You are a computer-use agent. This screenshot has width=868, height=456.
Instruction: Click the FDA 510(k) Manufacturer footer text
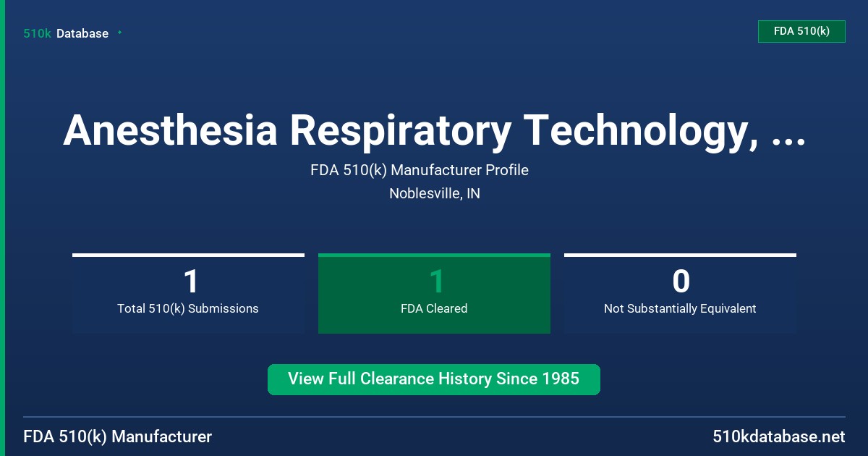coord(118,436)
